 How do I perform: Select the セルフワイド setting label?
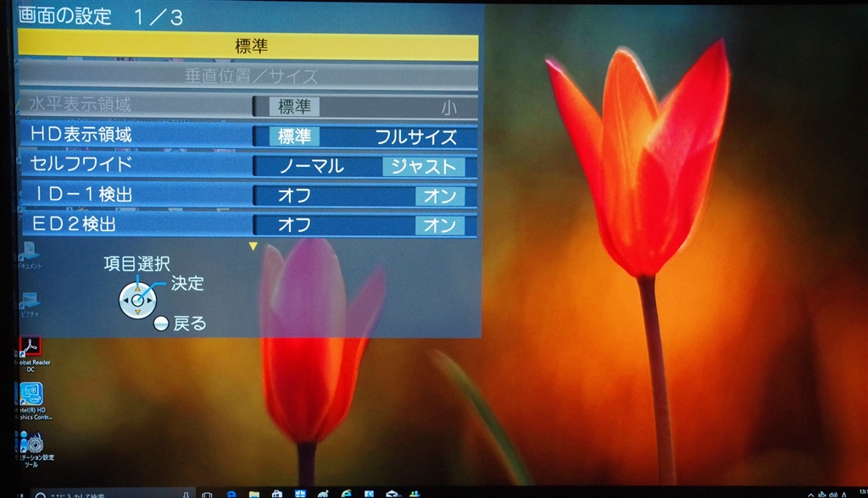81,163
